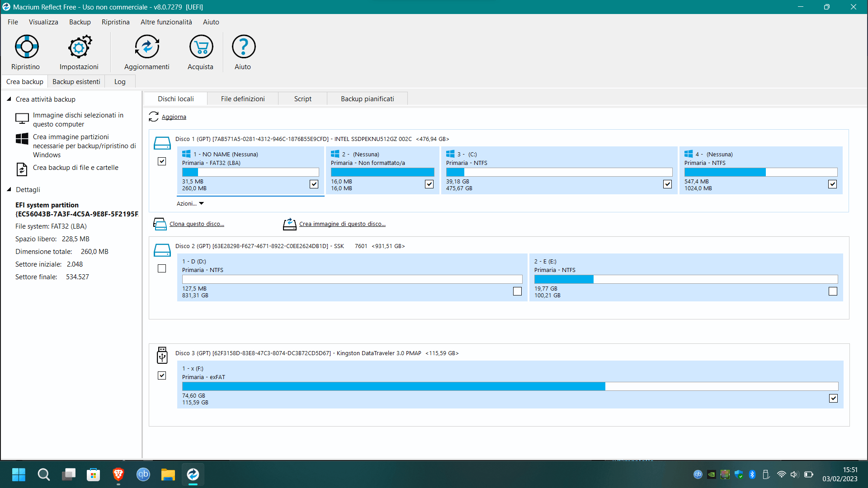Open the Aiuto menu bar item
The width and height of the screenshot is (868, 488).
[x=211, y=22]
